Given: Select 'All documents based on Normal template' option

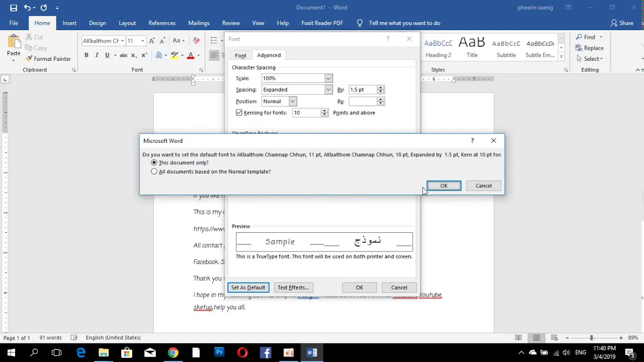Looking at the screenshot, I should (154, 172).
